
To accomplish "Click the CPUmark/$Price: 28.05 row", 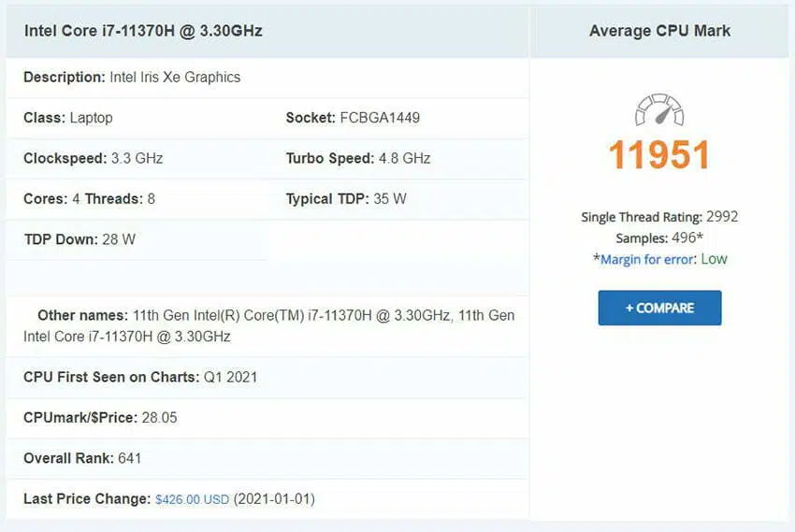I will tap(267, 418).
